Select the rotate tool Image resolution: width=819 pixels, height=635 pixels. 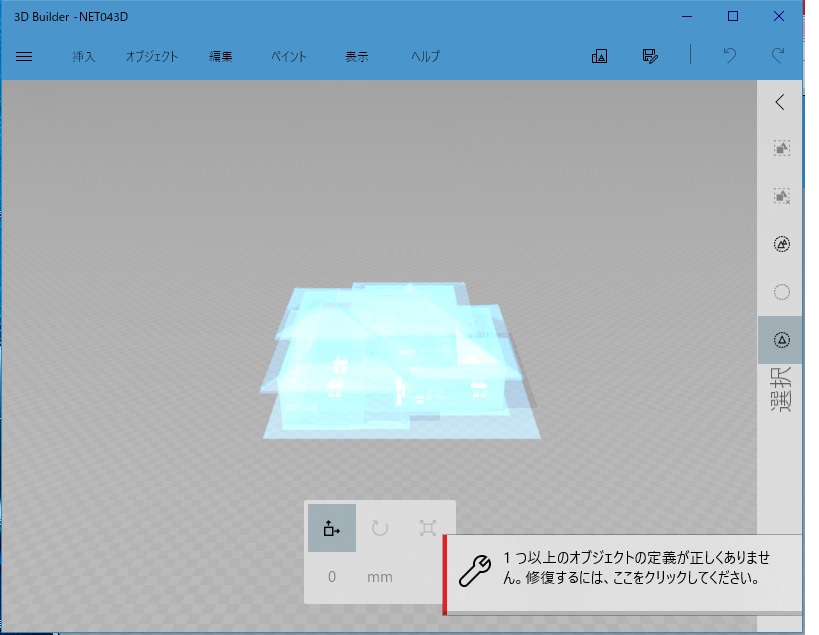click(380, 528)
